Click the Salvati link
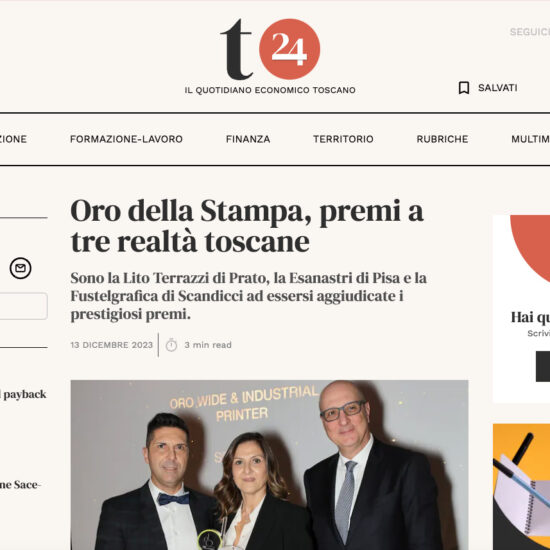 click(x=497, y=88)
